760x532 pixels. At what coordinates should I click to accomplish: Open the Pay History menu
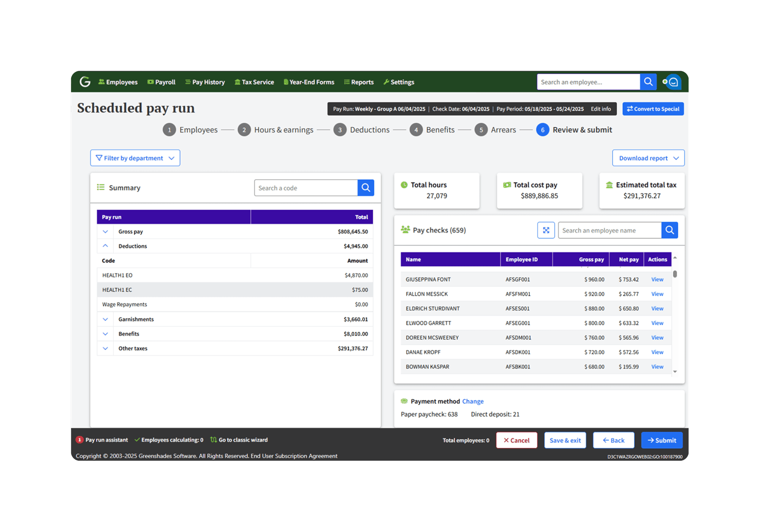205,82
